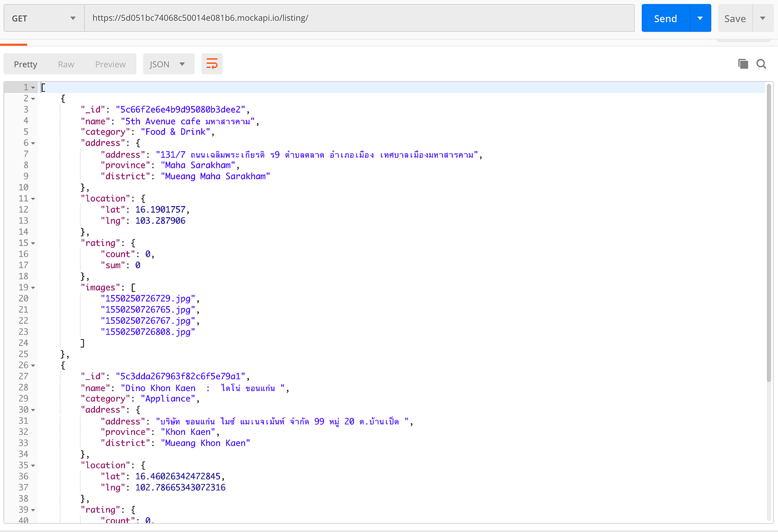Collapse the root array at line 1
Screen dimensions: 778x532
click(x=33, y=88)
